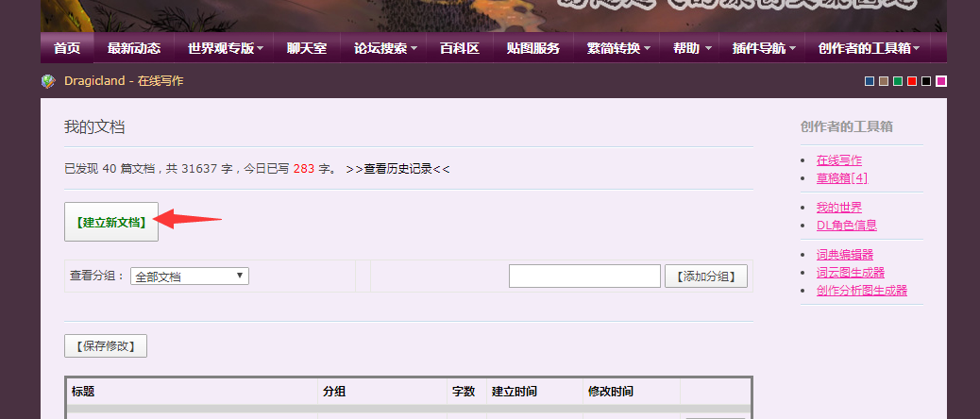Click the red 283 word count
Screen dimensions: 980x419
click(x=304, y=169)
